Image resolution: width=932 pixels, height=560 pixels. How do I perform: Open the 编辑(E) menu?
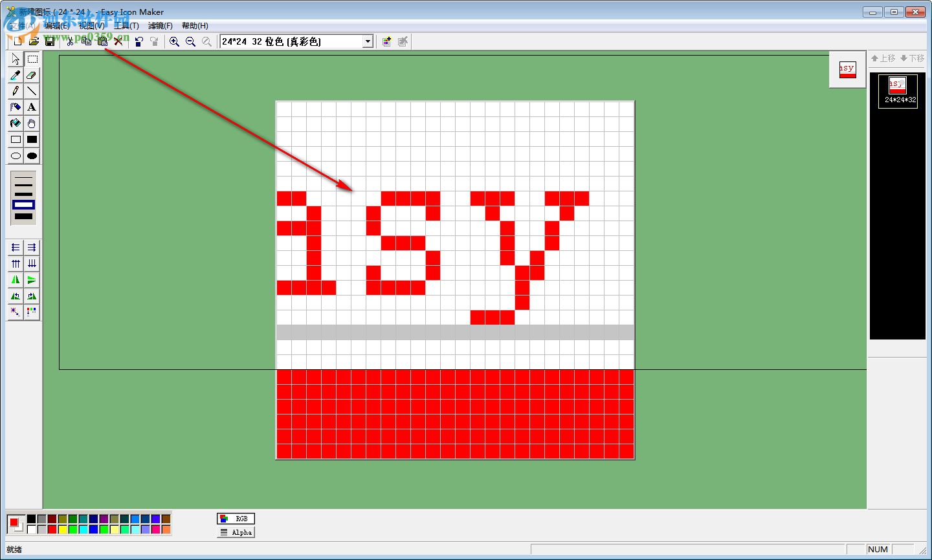(57, 26)
